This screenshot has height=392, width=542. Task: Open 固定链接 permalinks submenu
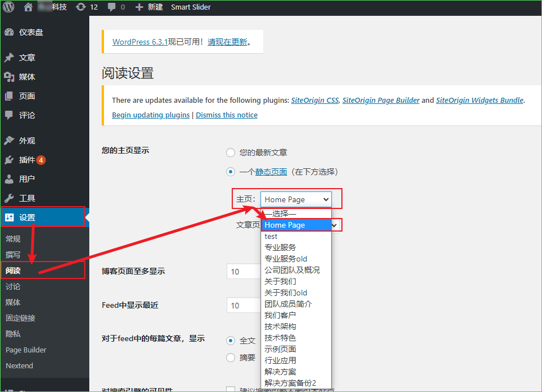[x=20, y=318]
